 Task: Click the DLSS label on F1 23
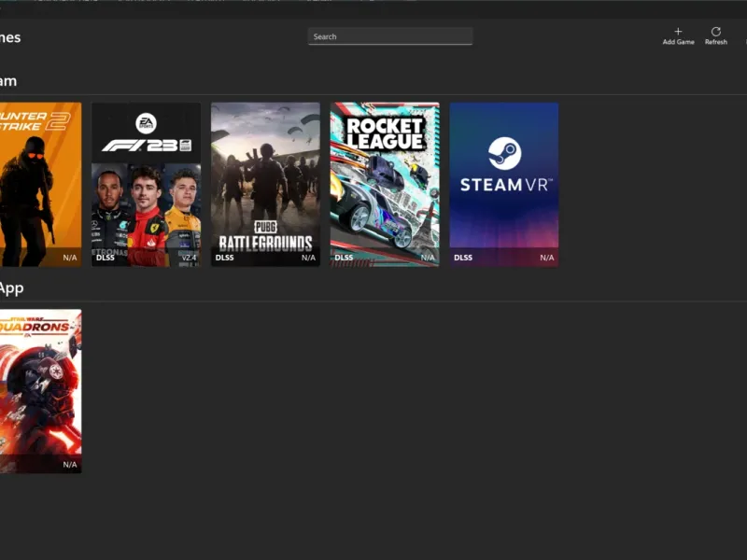pyautogui.click(x=106, y=258)
